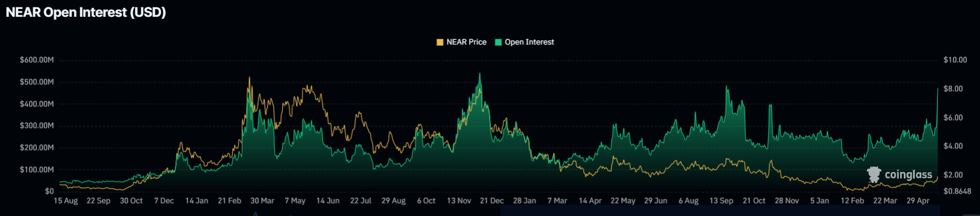Click the 15 Aug date label
The image size is (980, 216).
pyautogui.click(x=66, y=201)
